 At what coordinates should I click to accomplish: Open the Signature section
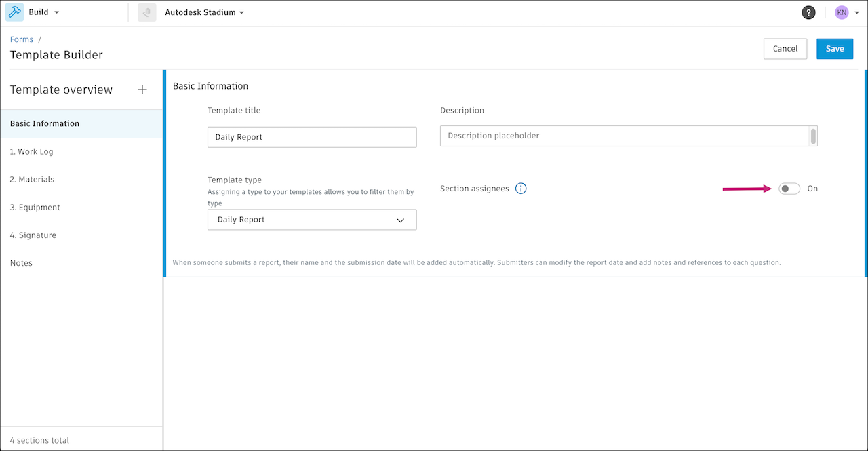tap(33, 235)
